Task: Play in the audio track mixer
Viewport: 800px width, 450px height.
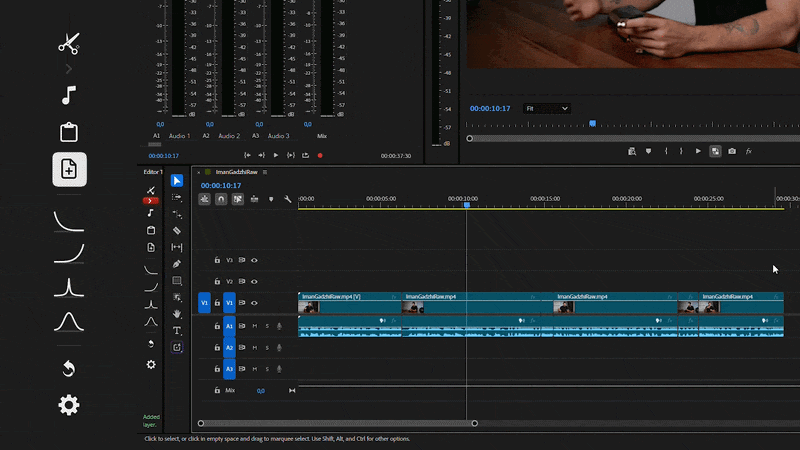Action: click(276, 156)
